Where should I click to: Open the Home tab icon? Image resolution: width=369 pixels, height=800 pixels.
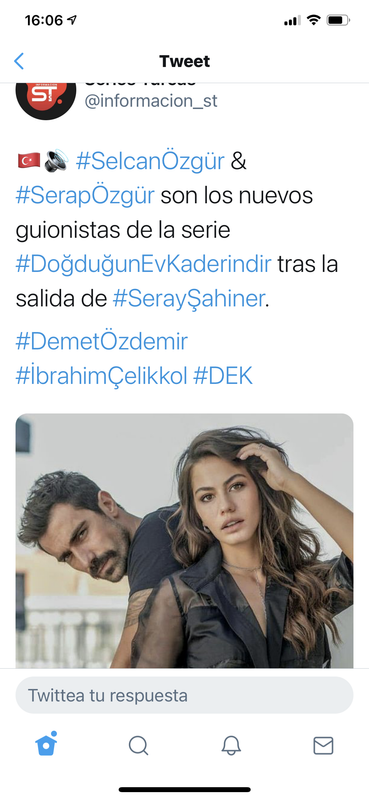click(46, 744)
